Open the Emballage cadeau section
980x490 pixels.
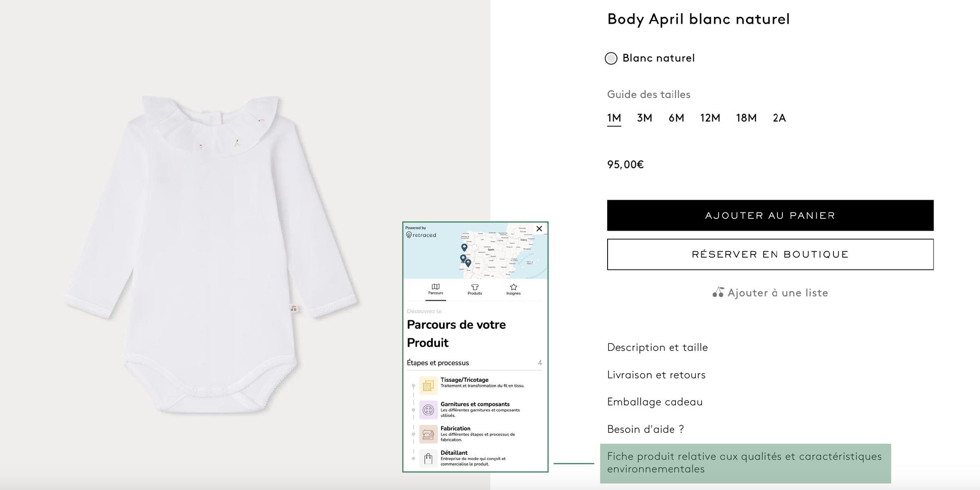tap(655, 402)
